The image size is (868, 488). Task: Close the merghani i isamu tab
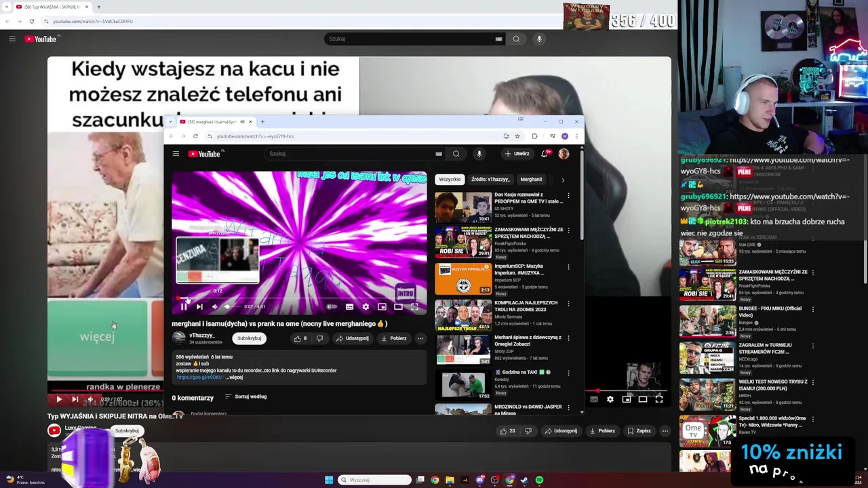coord(250,122)
